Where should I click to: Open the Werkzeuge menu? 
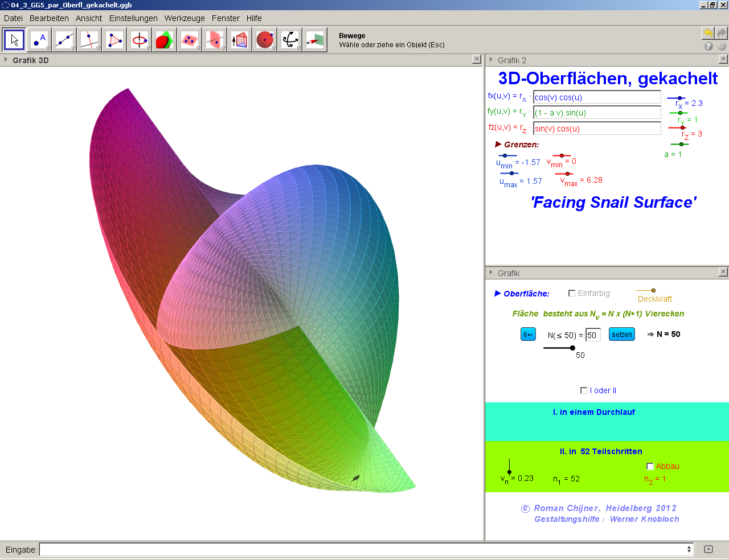(185, 18)
